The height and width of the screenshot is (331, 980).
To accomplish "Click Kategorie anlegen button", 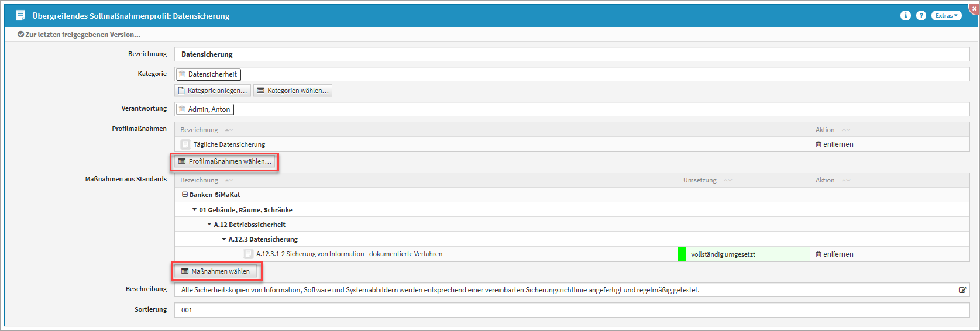I will (212, 91).
